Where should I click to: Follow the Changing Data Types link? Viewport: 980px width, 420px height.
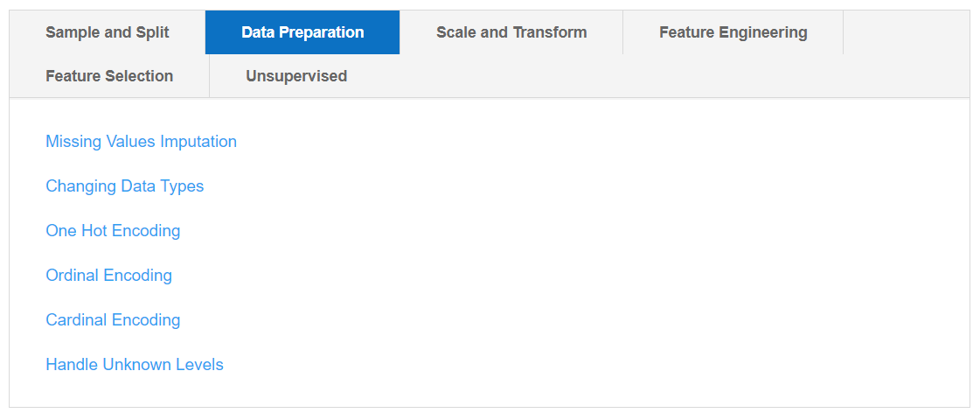(x=124, y=186)
